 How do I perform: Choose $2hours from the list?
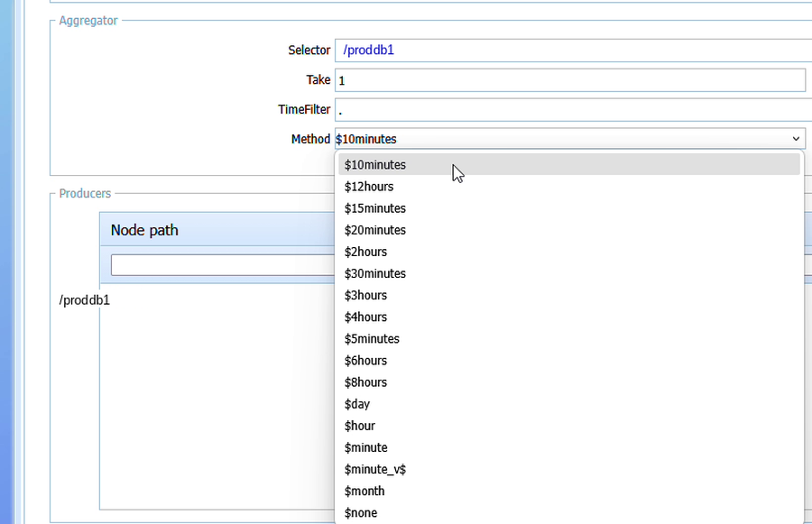(569, 252)
